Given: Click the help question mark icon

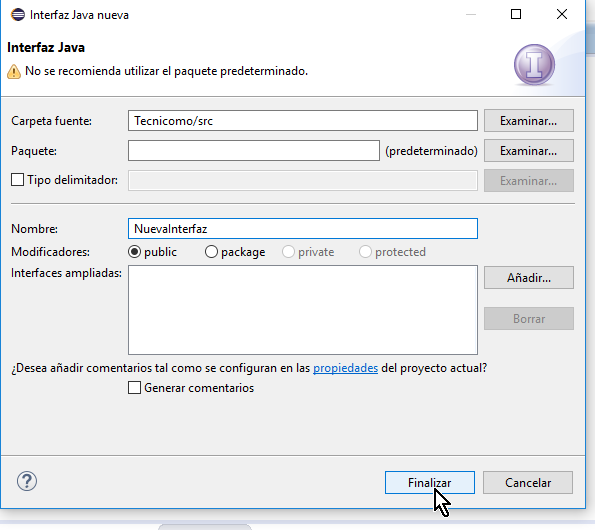Looking at the screenshot, I should (x=27, y=481).
